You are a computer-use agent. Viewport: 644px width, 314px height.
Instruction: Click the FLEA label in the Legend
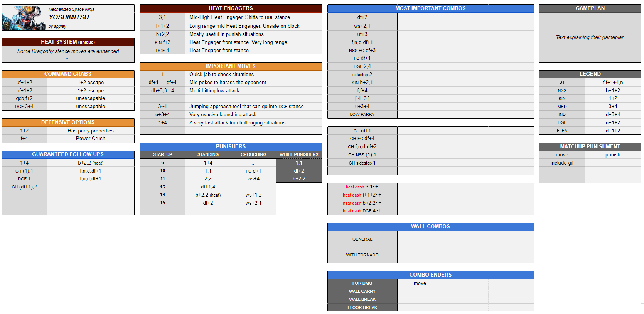(x=561, y=131)
